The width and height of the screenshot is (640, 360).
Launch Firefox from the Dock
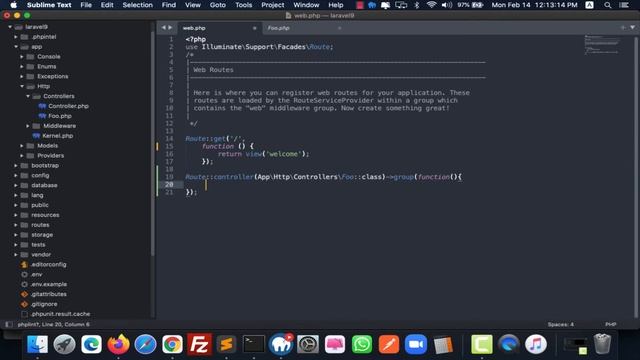(x=118, y=344)
